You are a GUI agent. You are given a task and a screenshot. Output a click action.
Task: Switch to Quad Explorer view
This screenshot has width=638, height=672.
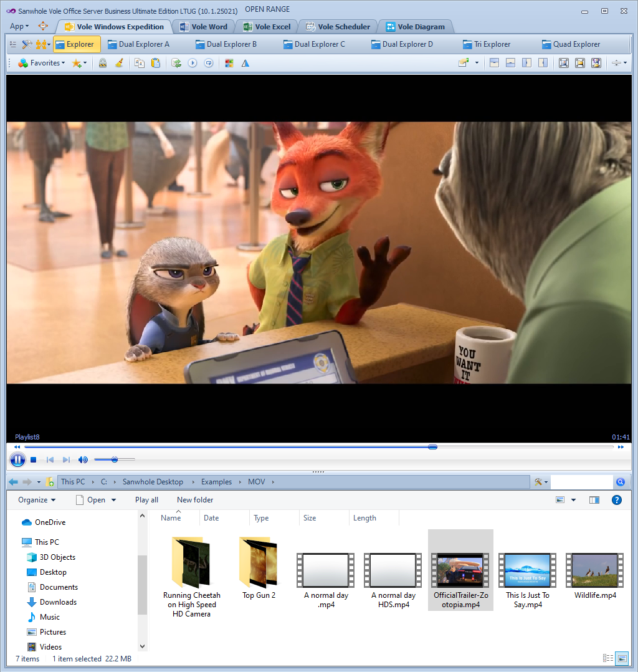571,44
